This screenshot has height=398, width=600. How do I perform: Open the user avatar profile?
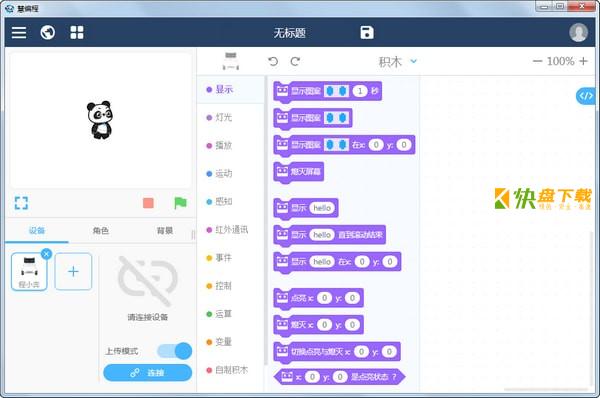(578, 32)
